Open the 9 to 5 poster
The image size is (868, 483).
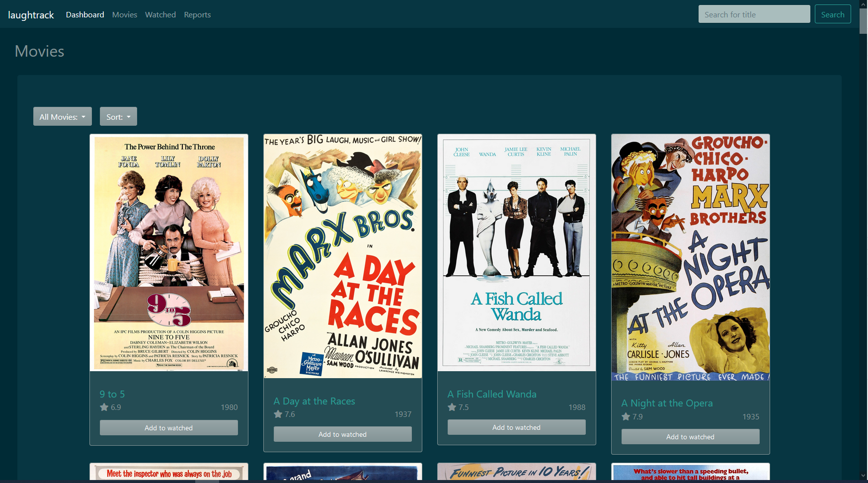pyautogui.click(x=169, y=252)
